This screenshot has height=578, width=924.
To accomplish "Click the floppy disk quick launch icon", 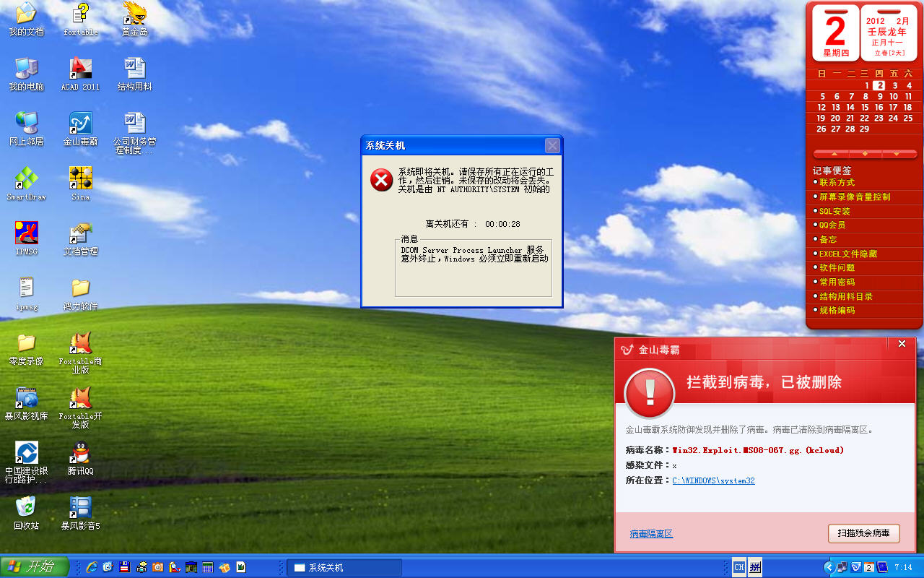I will pos(124,567).
